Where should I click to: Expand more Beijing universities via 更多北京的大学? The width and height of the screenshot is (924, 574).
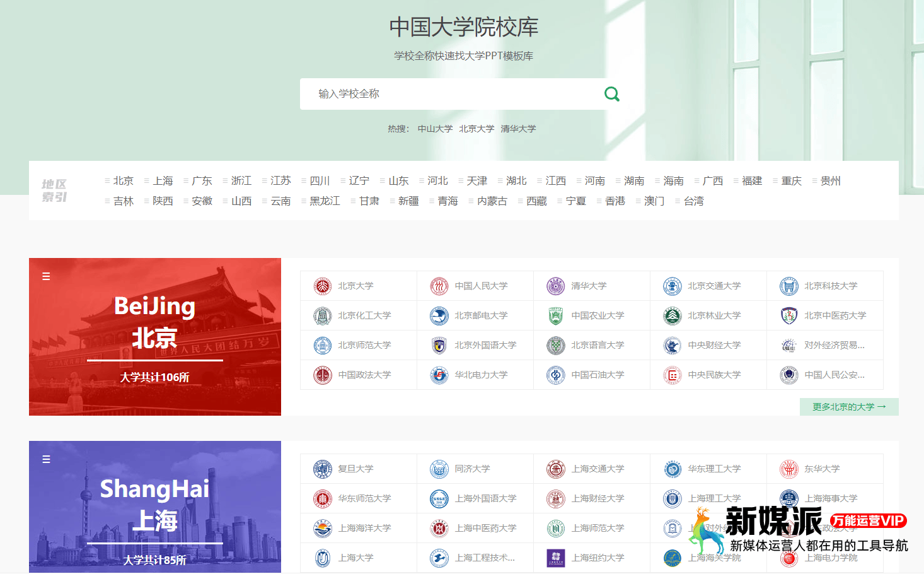(x=848, y=407)
